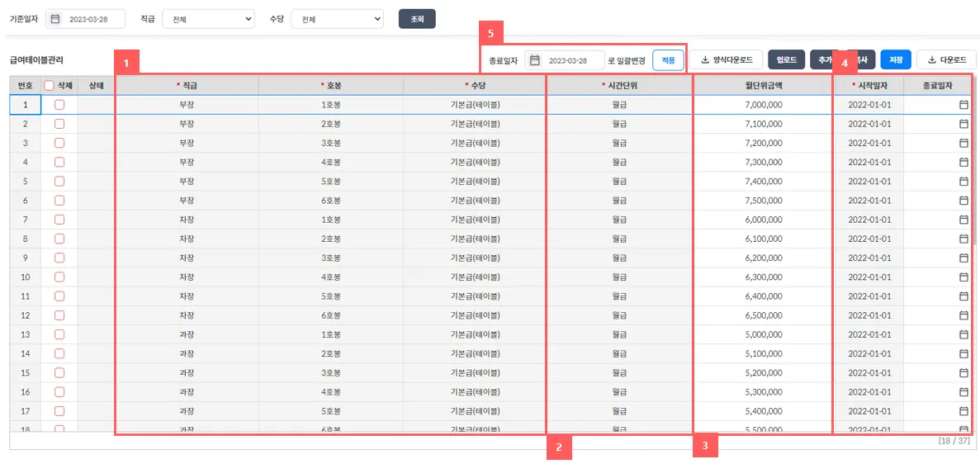Image resolution: width=980 pixels, height=464 pixels.
Task: Select the 6,500,000 amount cell
Action: click(x=763, y=315)
